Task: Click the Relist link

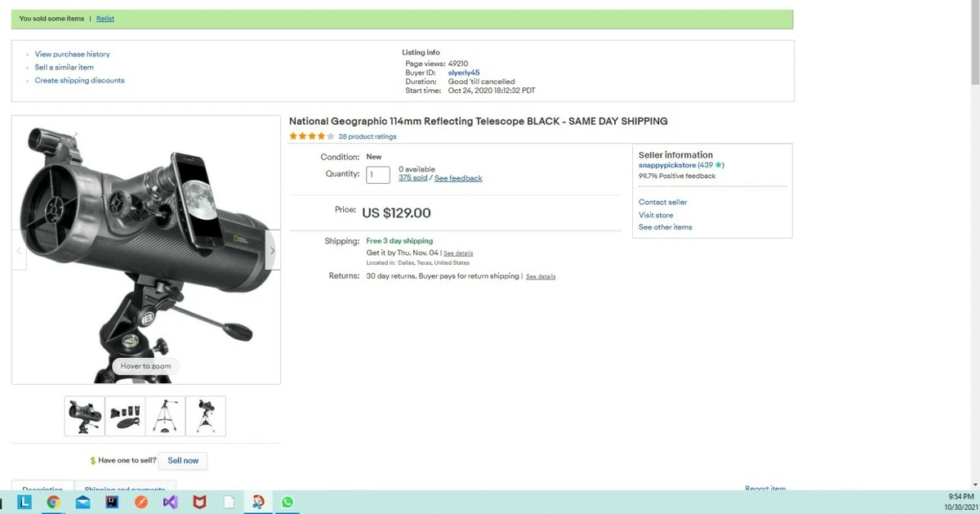Action: point(105,19)
